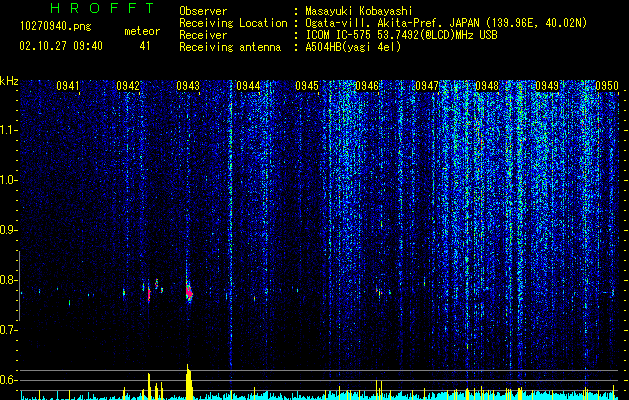Click the 0942 time marker

(128, 85)
